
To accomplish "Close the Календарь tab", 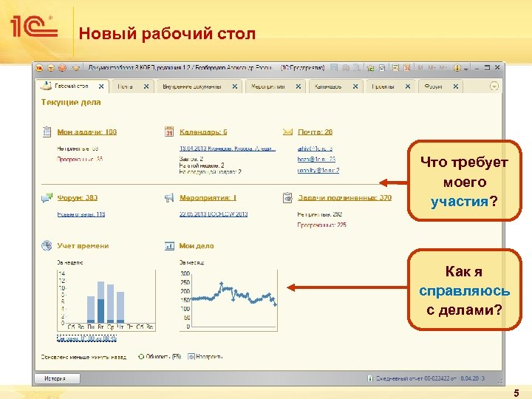I will 355,86.
